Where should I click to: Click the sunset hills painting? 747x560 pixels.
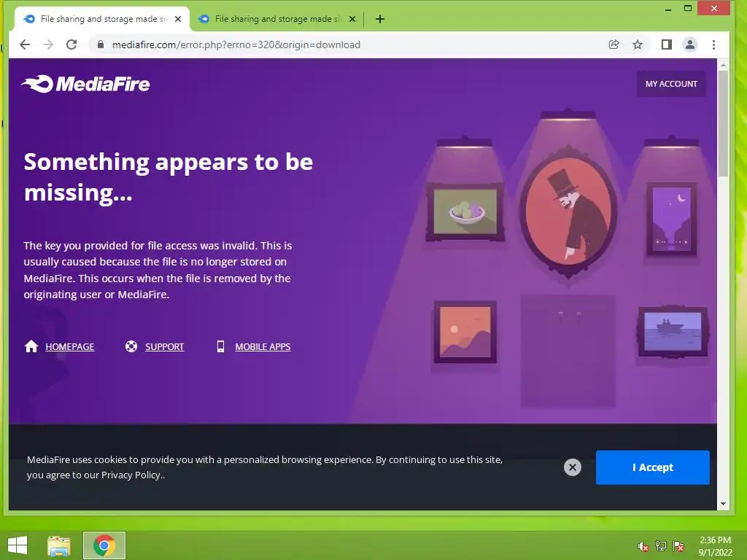pyautogui.click(x=465, y=332)
